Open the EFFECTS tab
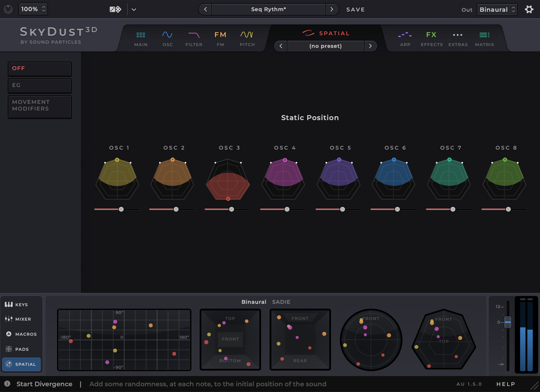This screenshot has height=392, width=540. pos(431,39)
